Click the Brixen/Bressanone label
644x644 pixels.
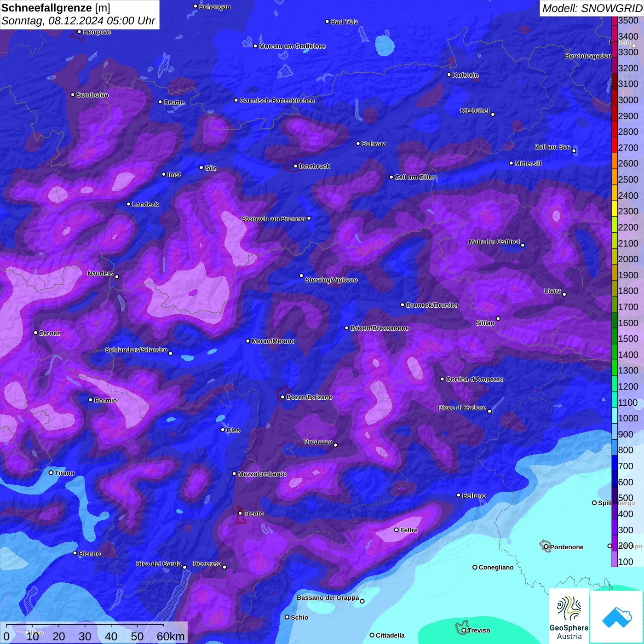pos(379,328)
